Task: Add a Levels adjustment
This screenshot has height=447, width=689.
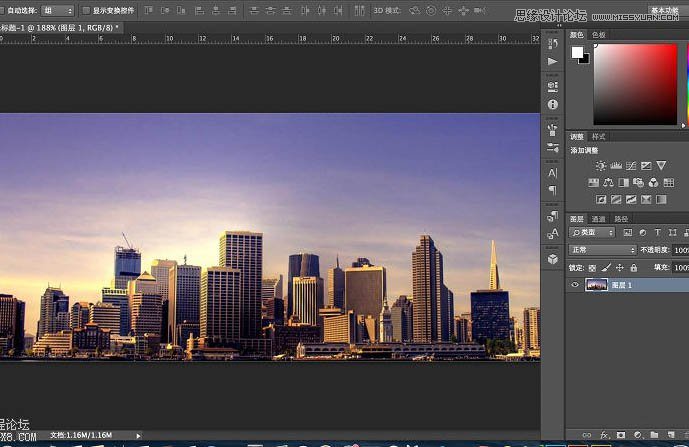Action: (616, 166)
